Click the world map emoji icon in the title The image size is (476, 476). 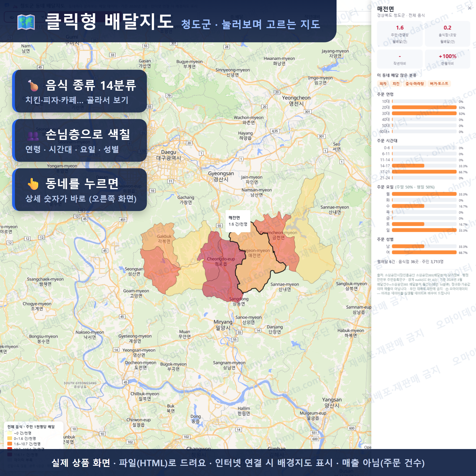pos(26,22)
